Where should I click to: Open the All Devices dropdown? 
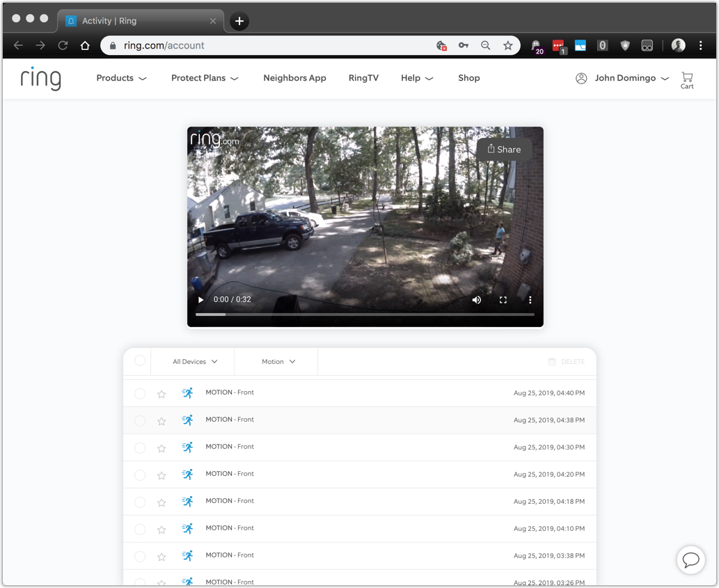192,361
